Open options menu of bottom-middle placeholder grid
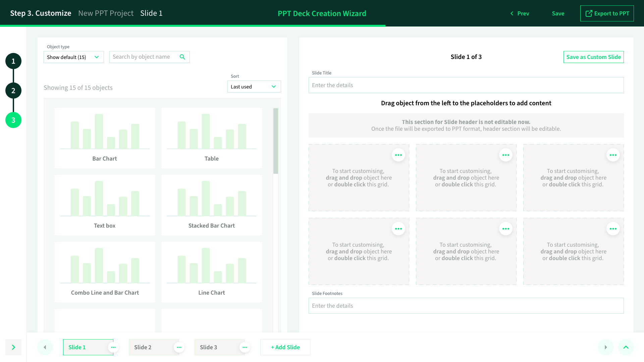 coord(505,229)
